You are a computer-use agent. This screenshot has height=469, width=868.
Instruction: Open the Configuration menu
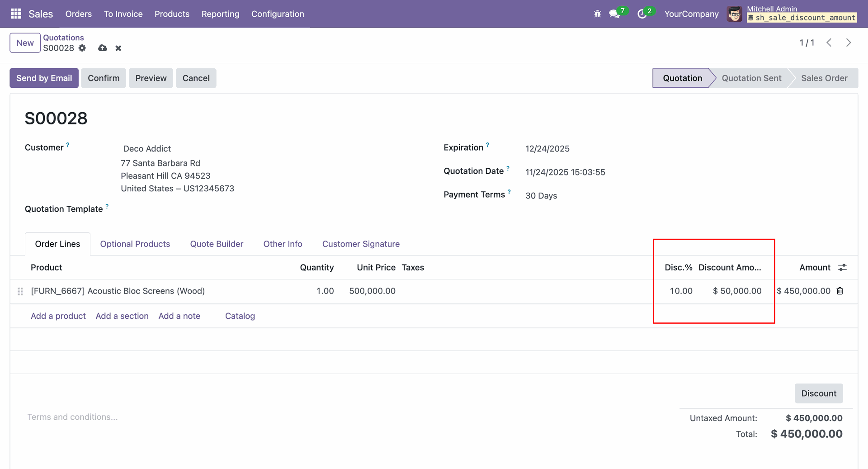[278, 14]
